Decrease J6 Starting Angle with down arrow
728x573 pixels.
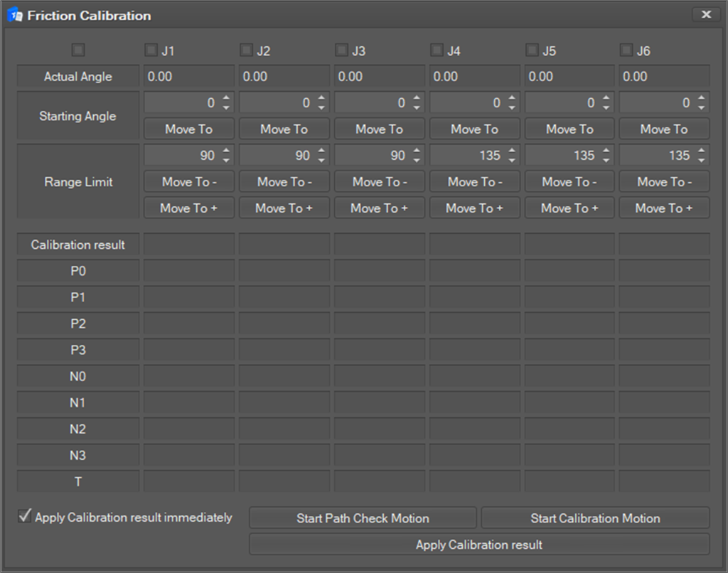point(702,107)
